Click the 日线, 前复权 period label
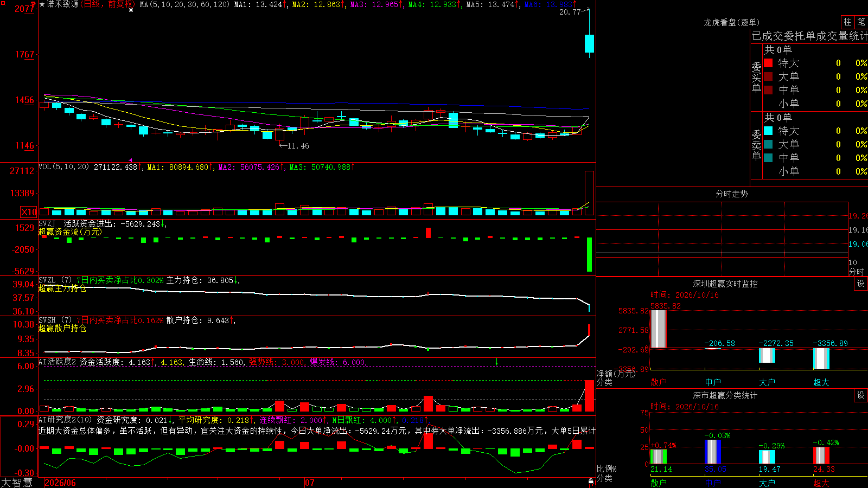The height and width of the screenshot is (488, 868). point(108,4)
